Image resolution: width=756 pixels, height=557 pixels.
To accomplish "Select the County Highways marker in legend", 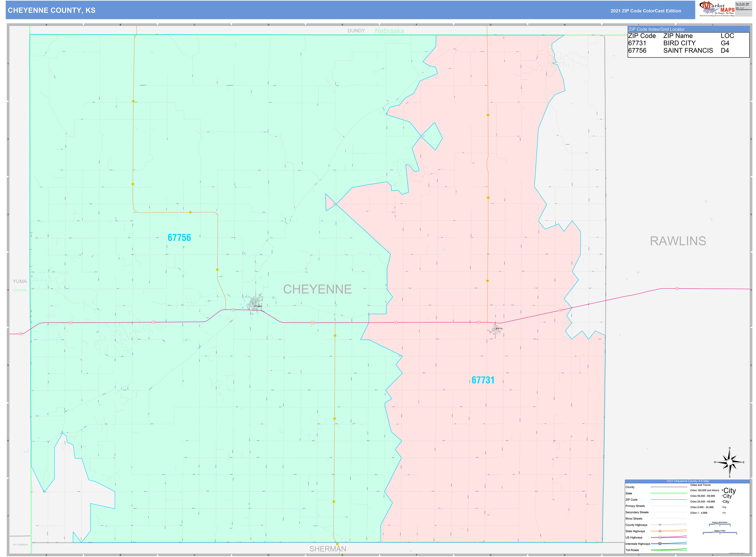I will click(x=660, y=525).
